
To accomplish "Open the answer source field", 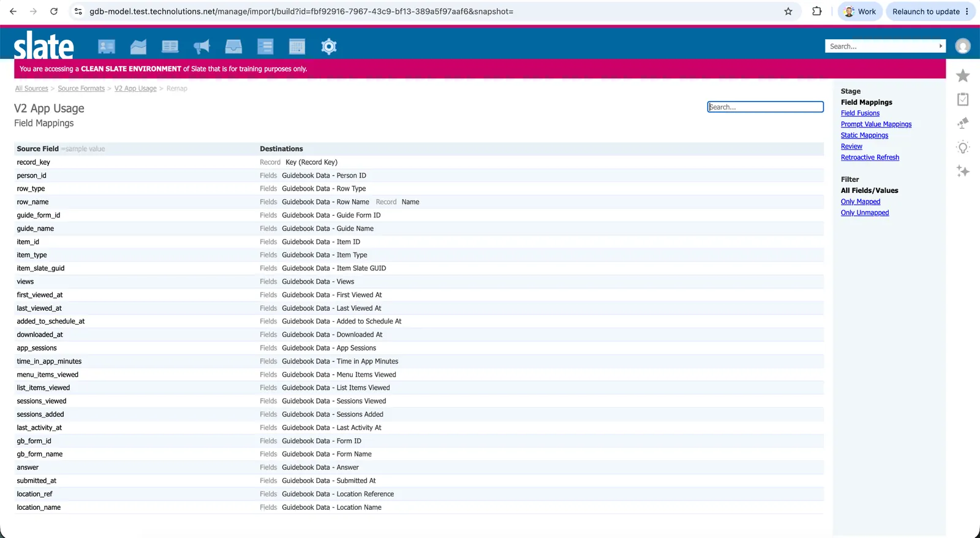I will click(x=28, y=468).
